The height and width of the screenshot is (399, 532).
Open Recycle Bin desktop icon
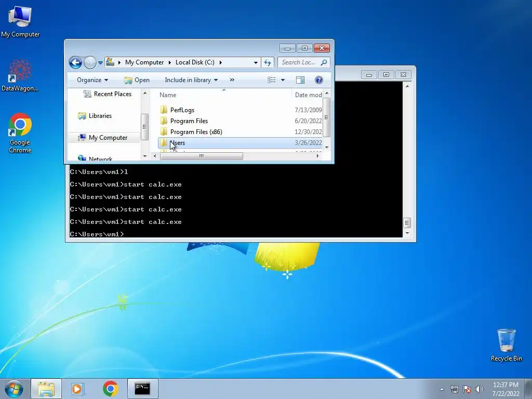[x=506, y=345]
